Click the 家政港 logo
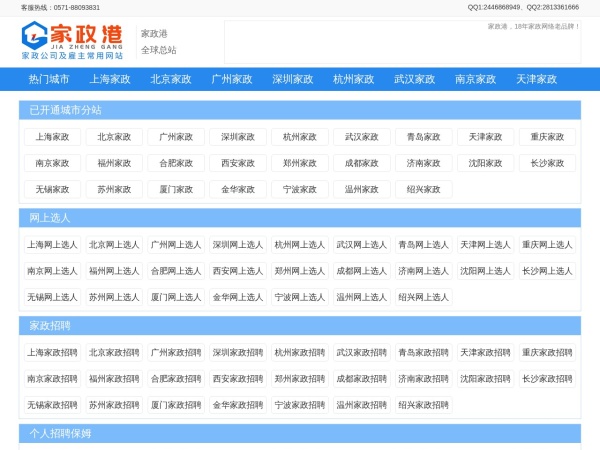The image size is (600, 450). (73, 41)
